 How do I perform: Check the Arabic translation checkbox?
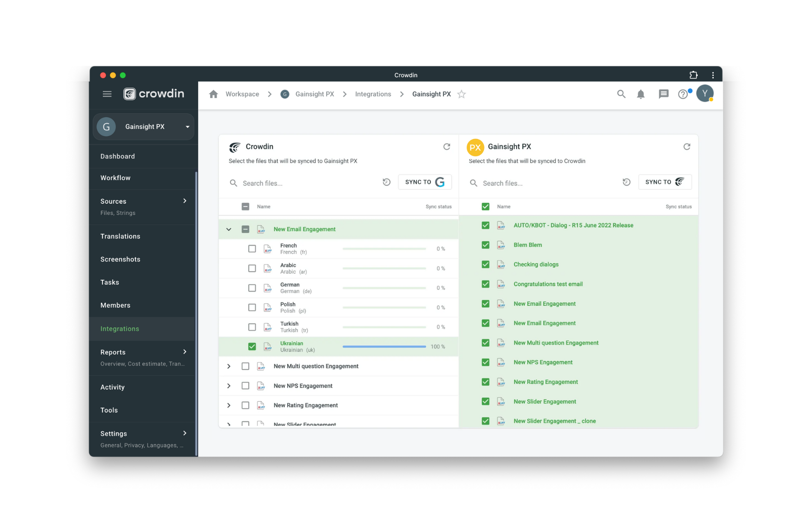click(252, 268)
